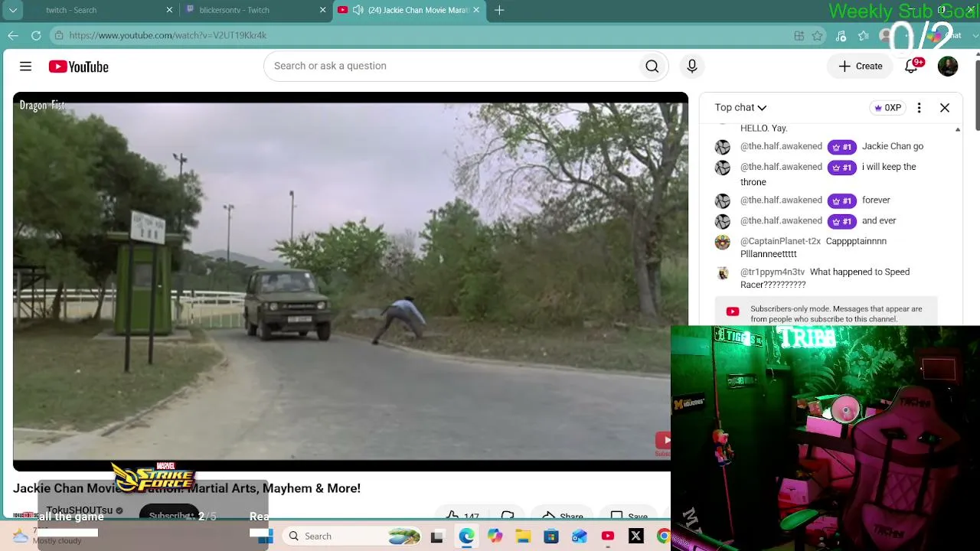Viewport: 980px width, 551px height.
Task: Open Microsoft Store from the taskbar
Action: (551, 536)
